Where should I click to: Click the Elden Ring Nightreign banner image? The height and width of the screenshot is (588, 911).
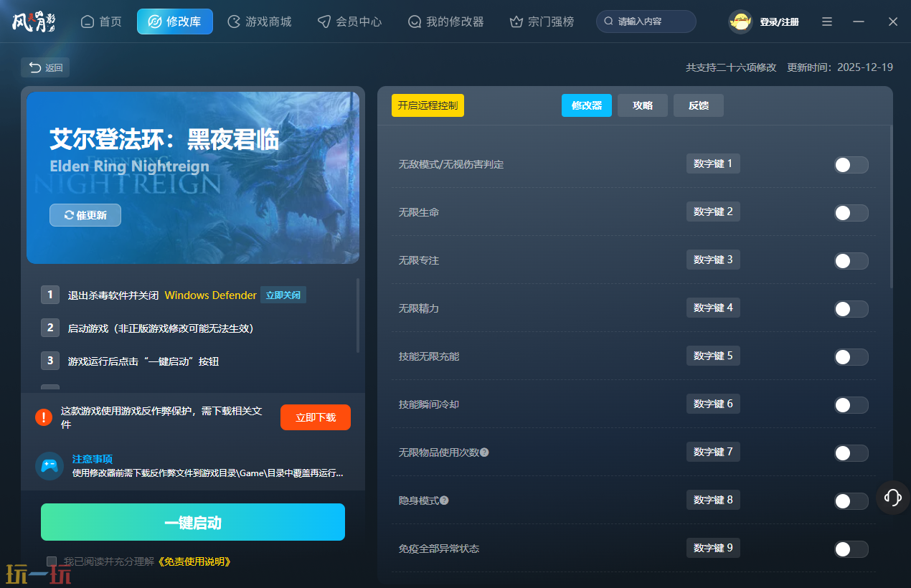[x=193, y=178]
